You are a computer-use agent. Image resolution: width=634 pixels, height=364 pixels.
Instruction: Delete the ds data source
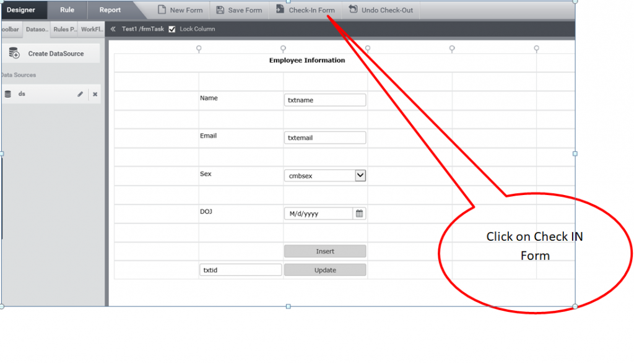point(95,94)
